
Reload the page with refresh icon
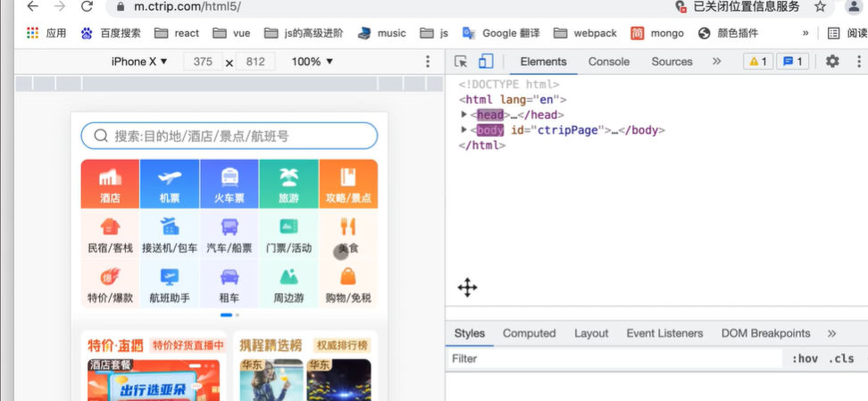pyautogui.click(x=87, y=6)
